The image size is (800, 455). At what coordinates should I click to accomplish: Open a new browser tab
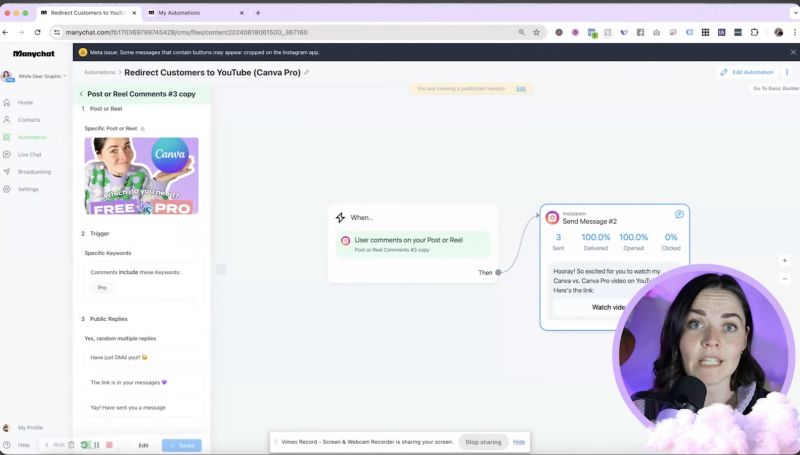tap(258, 13)
